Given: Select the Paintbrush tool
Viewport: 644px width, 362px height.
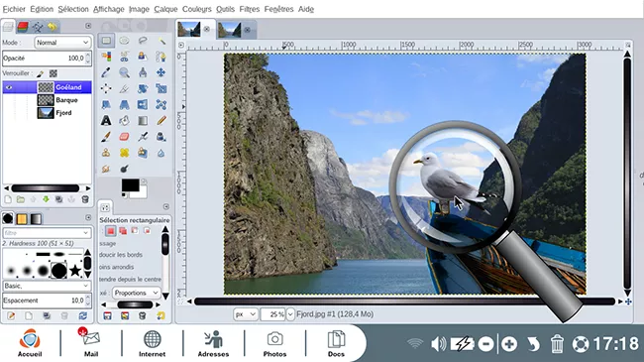Looking at the screenshot, I should tap(106, 137).
